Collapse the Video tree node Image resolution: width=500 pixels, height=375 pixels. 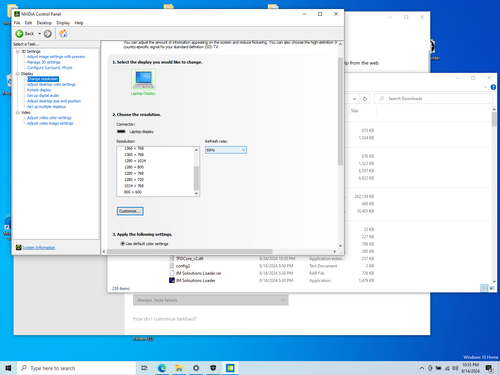click(x=18, y=113)
